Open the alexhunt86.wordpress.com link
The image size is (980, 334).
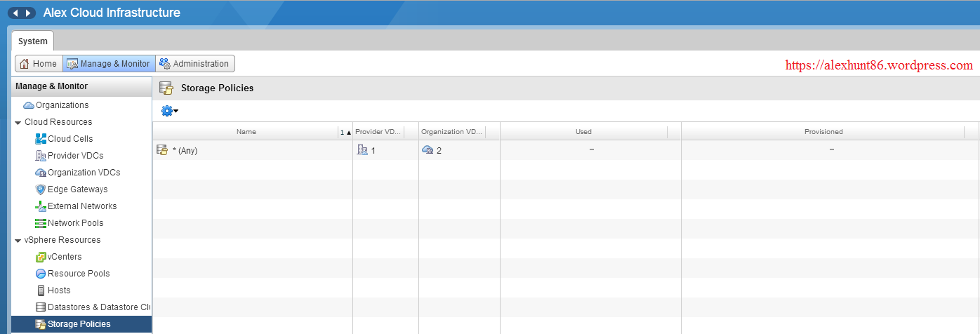click(x=879, y=65)
